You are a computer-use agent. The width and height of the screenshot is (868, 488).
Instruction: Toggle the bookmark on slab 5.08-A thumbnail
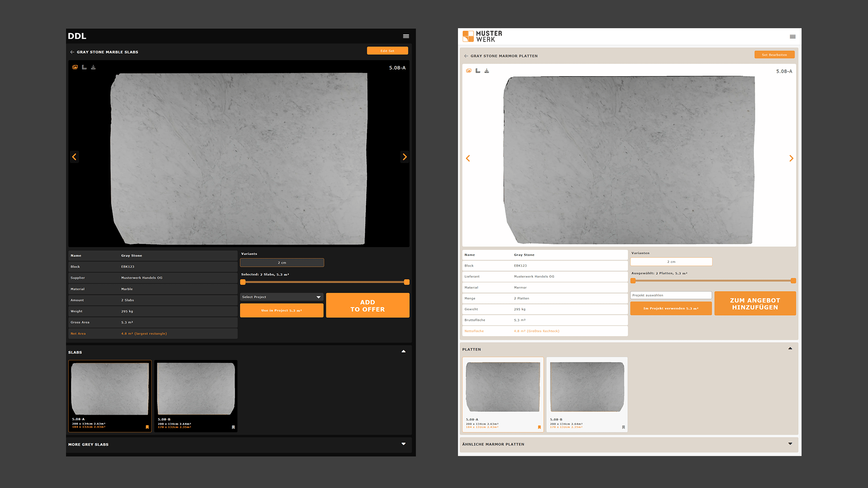(147, 427)
